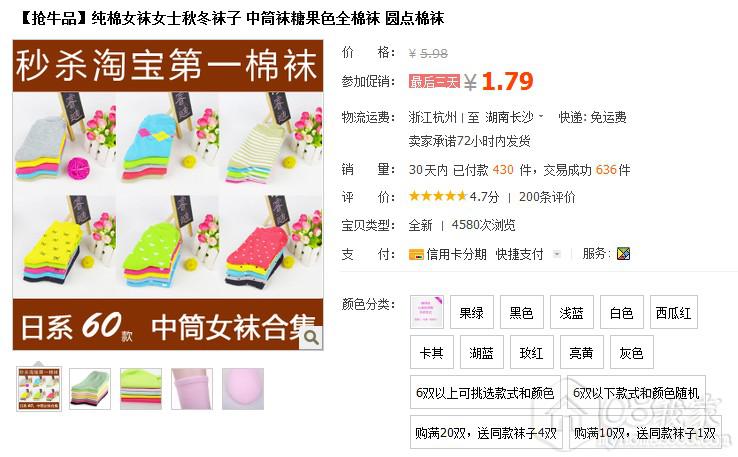Screen dimensions: 738x457
Task: Select the first picture color option swatch
Action: point(427,312)
